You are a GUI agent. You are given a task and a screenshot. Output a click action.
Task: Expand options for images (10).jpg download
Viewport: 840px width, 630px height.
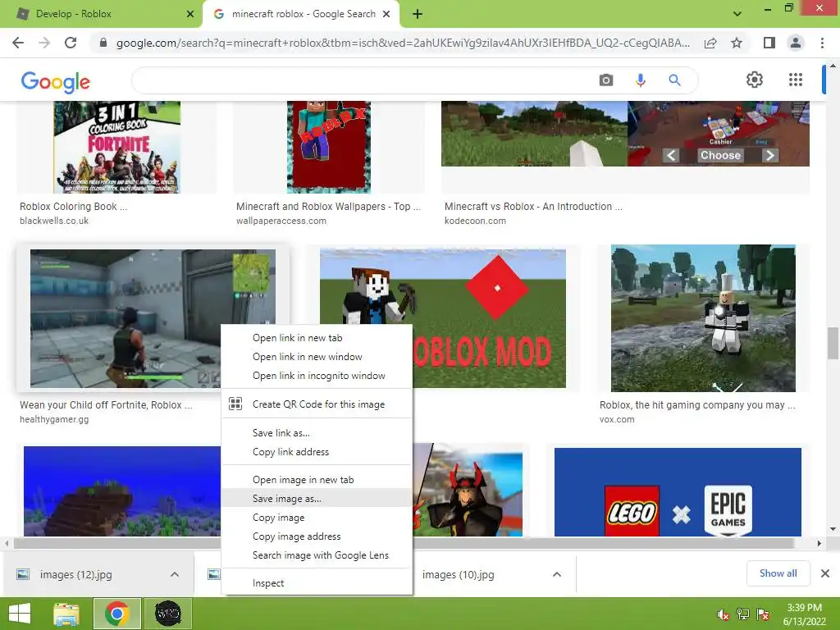click(557, 574)
